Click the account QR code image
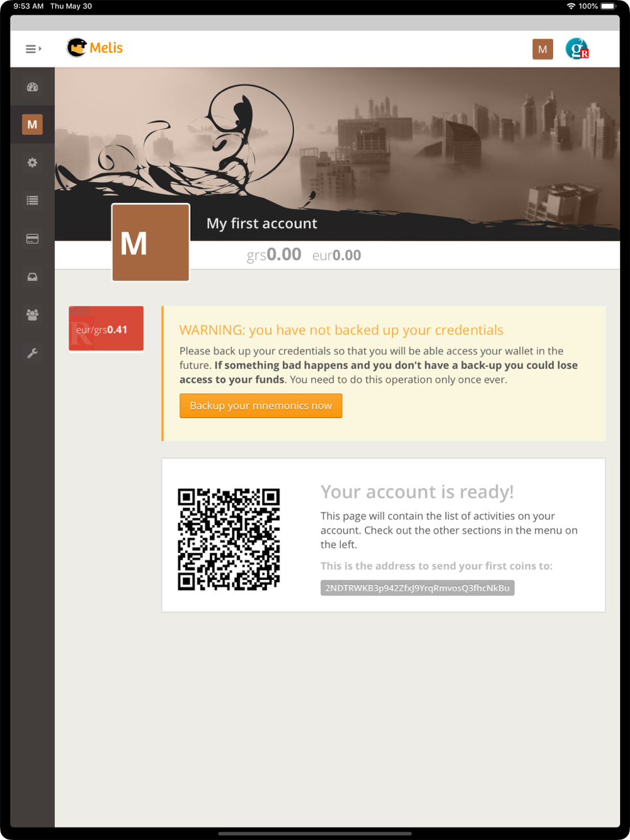This screenshot has width=630, height=840. click(x=229, y=540)
